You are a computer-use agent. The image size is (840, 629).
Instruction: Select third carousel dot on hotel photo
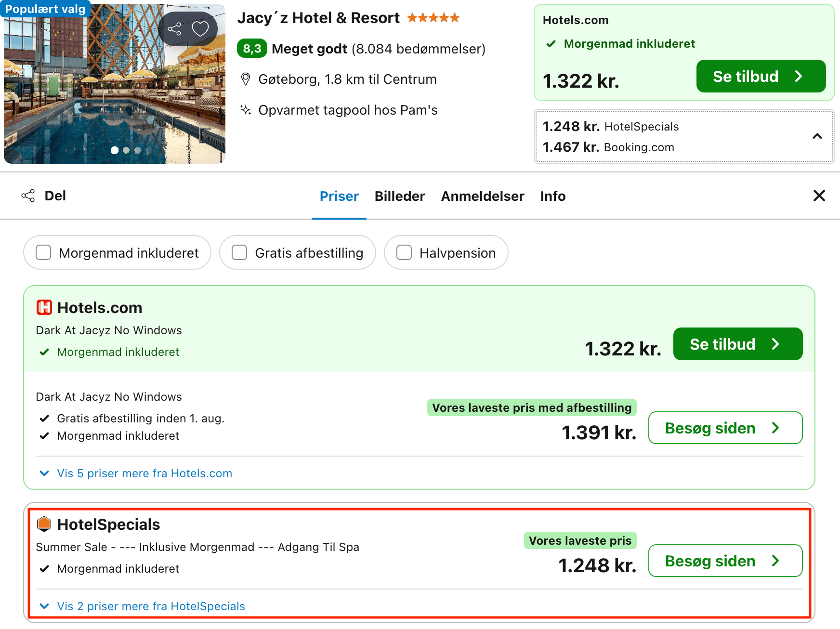[x=138, y=150]
